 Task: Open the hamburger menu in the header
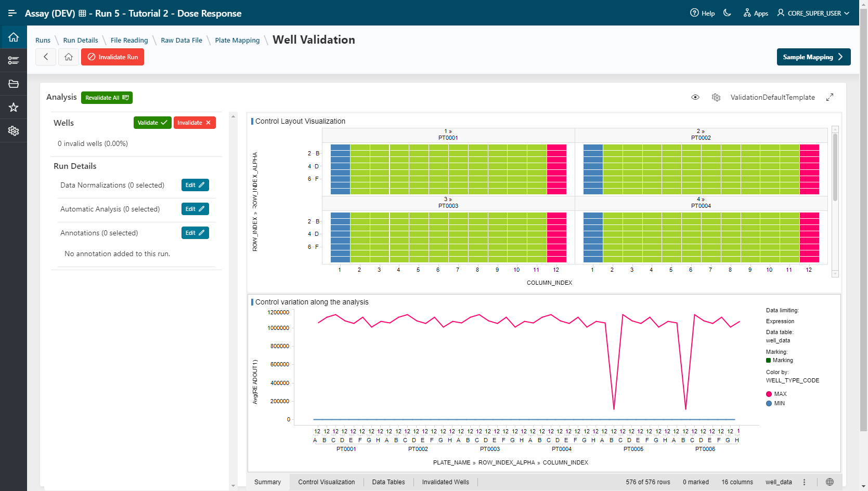coord(12,13)
